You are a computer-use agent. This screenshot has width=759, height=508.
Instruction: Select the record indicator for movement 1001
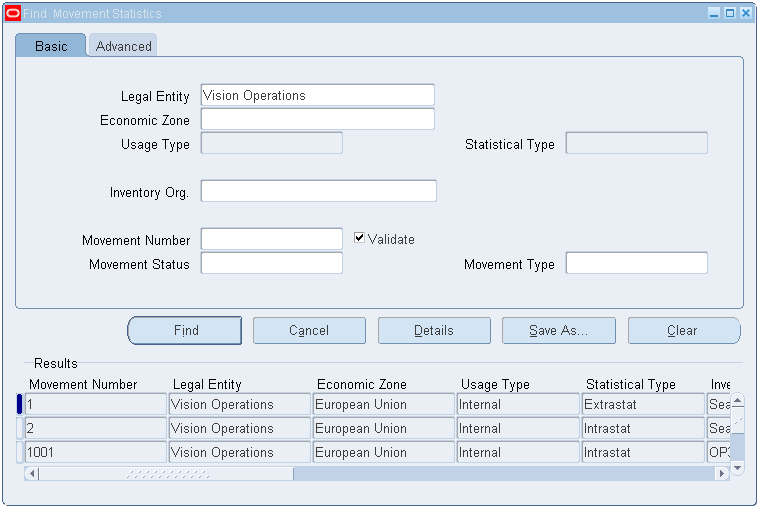coord(19,452)
